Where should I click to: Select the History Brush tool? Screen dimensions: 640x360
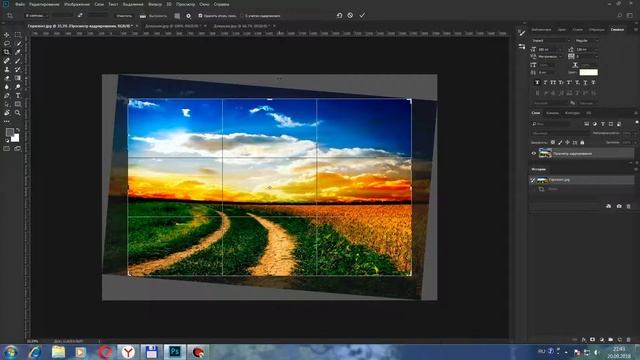click(x=18, y=69)
